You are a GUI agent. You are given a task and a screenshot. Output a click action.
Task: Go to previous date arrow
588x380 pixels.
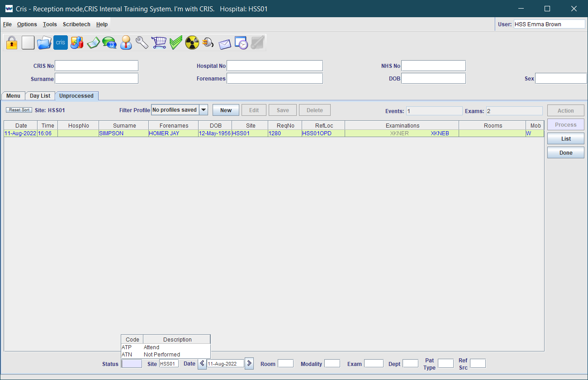[x=202, y=363]
